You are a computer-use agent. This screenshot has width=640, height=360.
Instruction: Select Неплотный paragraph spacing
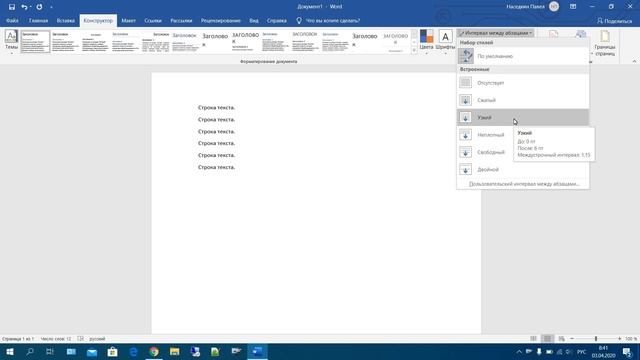(x=485, y=135)
